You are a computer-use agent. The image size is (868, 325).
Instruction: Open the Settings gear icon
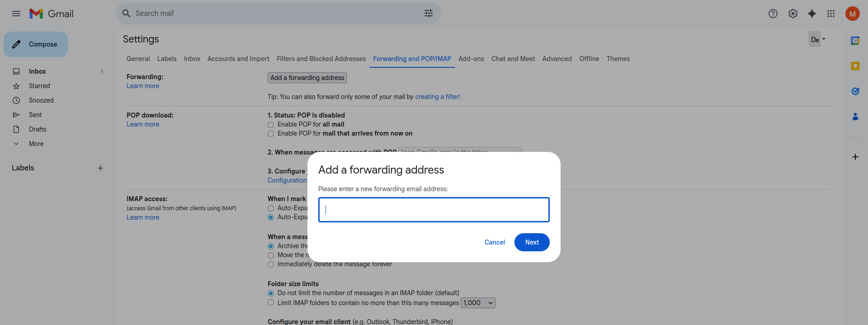click(x=793, y=14)
